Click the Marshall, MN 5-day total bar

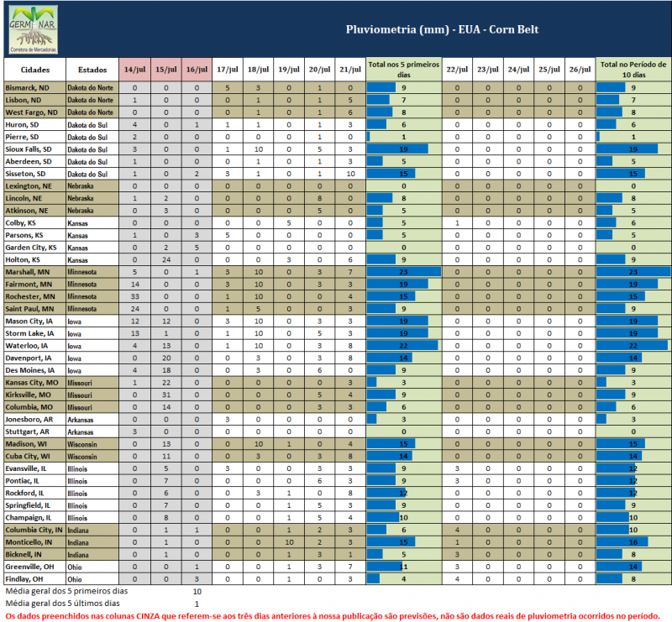click(404, 272)
